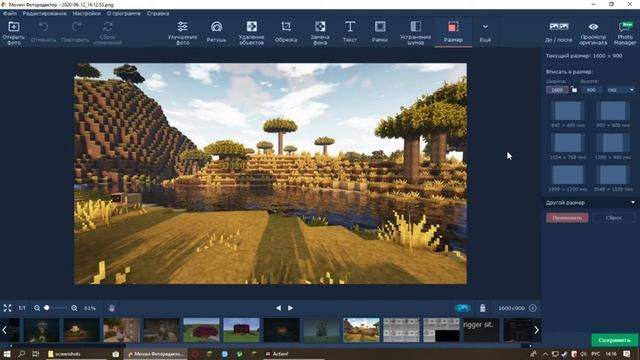Viewport: 640px width, 360px height.
Task: Click the zoom out magnifier icon
Action: tap(37, 308)
